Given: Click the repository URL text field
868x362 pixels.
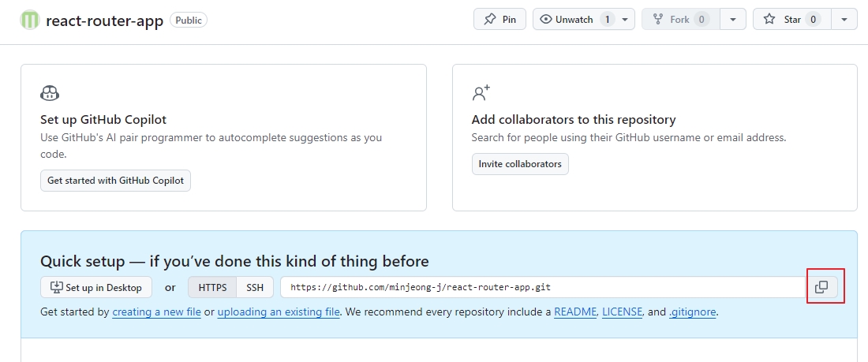Looking at the screenshot, I should click(x=543, y=287).
